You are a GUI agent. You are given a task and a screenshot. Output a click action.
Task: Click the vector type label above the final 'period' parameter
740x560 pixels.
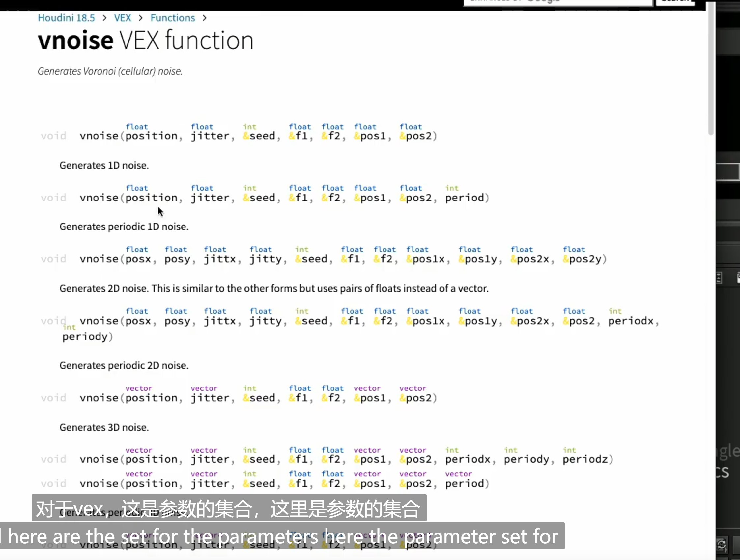[x=458, y=474]
